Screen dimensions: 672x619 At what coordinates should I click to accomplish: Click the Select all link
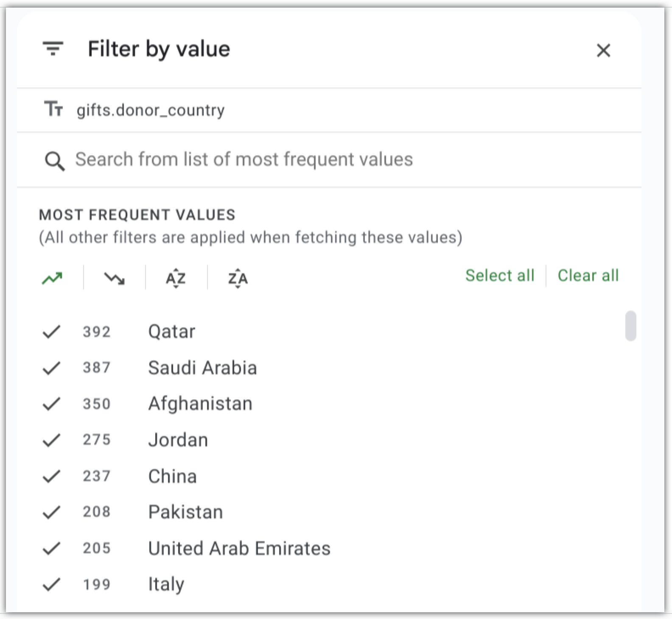pos(499,276)
